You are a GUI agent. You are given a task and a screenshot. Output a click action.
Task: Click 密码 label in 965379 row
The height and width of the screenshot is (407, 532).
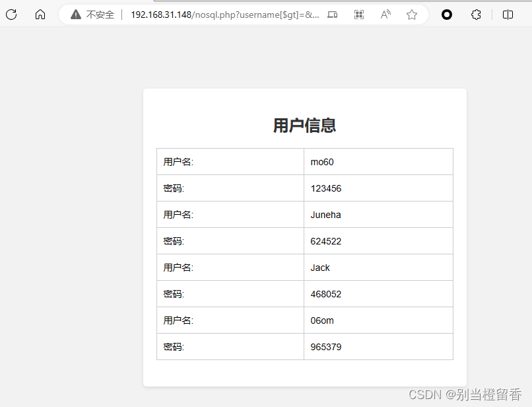tap(174, 347)
